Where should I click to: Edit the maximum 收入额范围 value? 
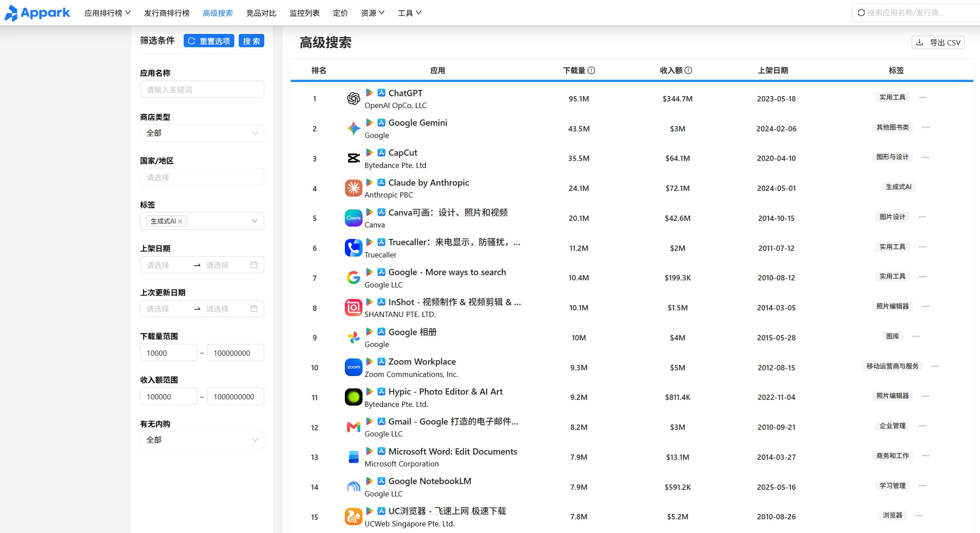[x=236, y=396]
